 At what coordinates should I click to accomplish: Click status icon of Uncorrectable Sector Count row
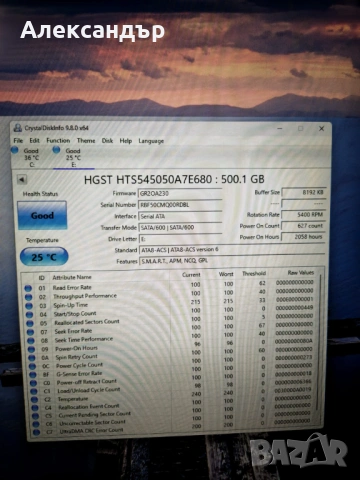click(x=36, y=424)
